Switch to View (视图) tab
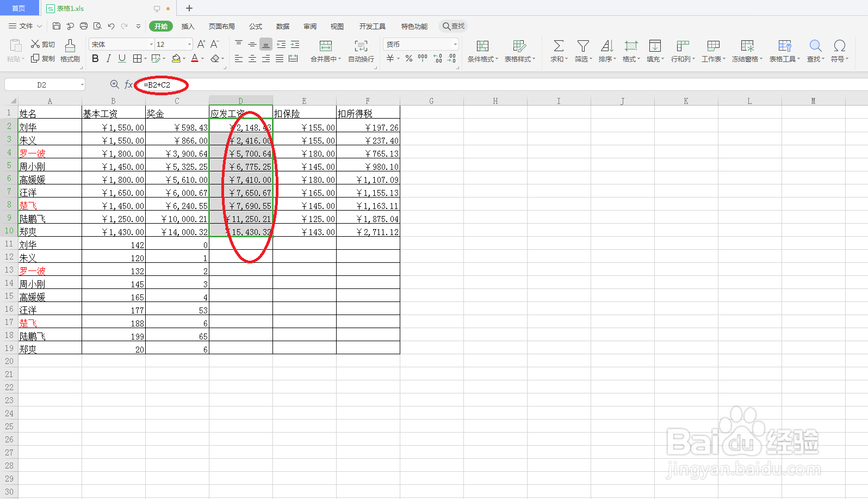Screen dimensions: 868x499 [x=337, y=26]
